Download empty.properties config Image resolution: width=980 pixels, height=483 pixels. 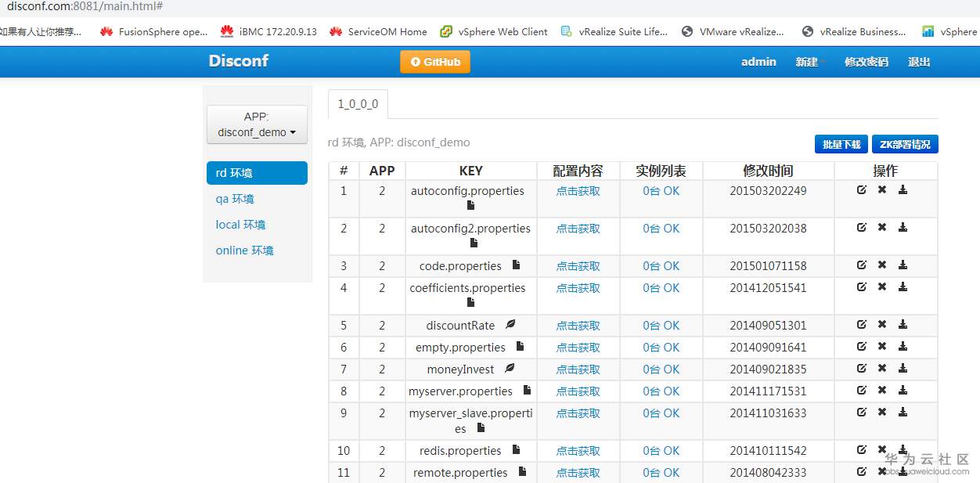[903, 346]
